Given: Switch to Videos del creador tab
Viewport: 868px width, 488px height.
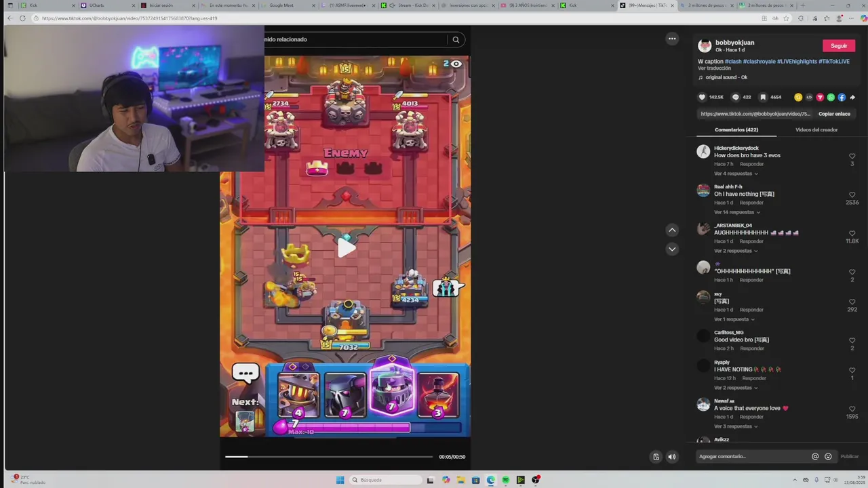Looking at the screenshot, I should point(816,129).
